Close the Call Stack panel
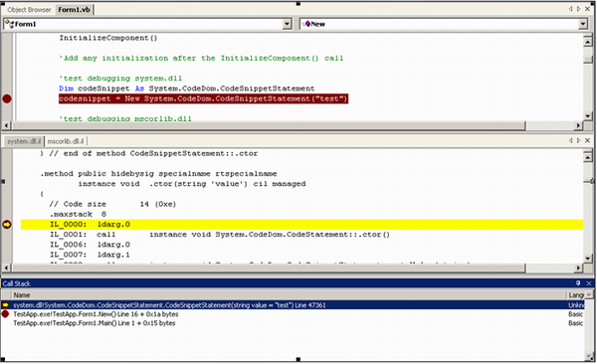The width and height of the screenshot is (597, 364). 589,283
